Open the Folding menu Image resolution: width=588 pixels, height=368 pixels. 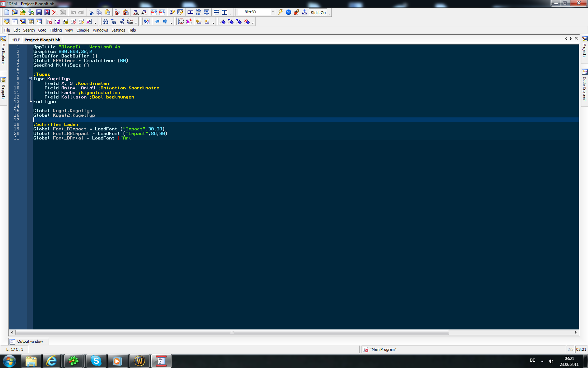[56, 30]
